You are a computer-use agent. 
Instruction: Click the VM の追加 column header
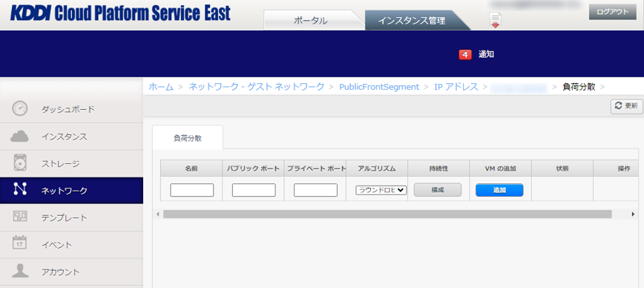500,168
